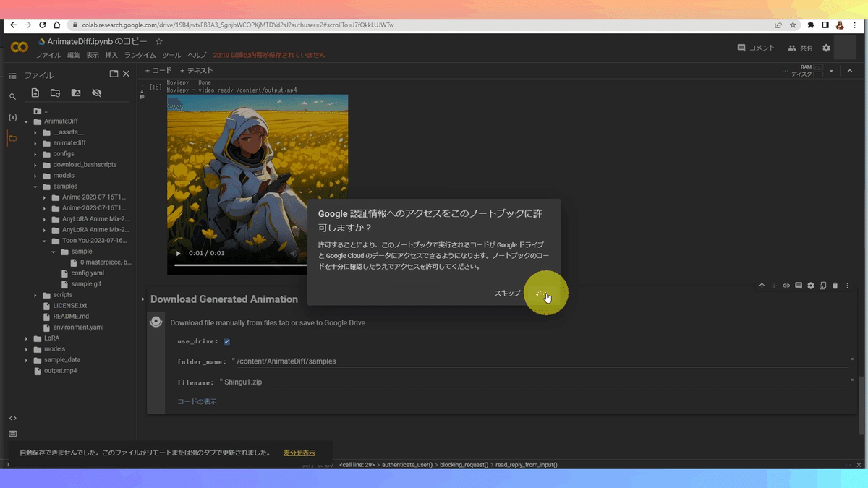
Task: Bookmark this page with browser star
Action: (793, 25)
